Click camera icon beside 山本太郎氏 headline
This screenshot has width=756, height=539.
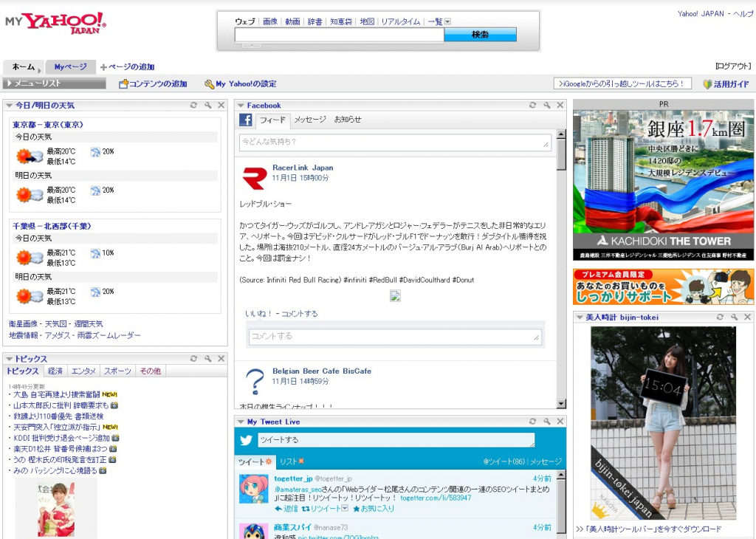pos(114,405)
